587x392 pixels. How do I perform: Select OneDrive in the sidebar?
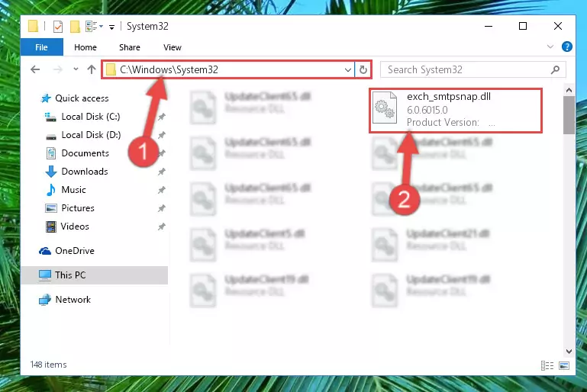(66, 251)
